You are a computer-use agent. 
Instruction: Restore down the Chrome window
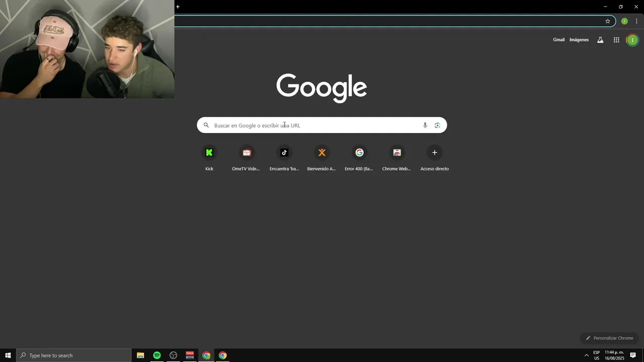pyautogui.click(x=621, y=7)
